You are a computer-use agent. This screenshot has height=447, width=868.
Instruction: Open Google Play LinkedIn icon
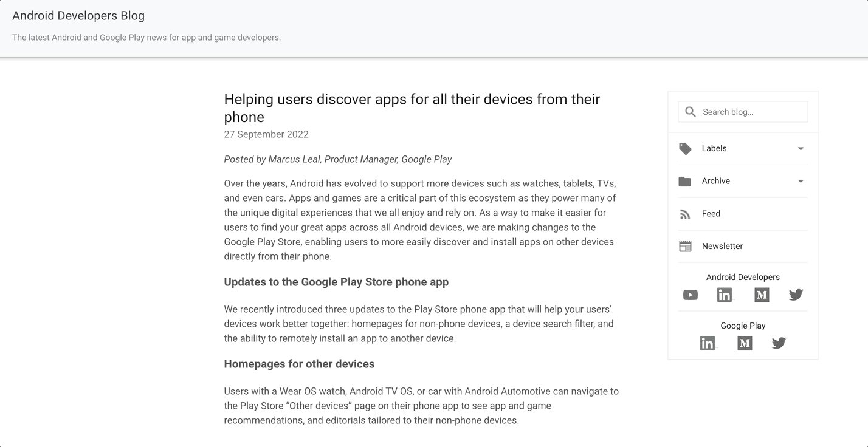(708, 343)
